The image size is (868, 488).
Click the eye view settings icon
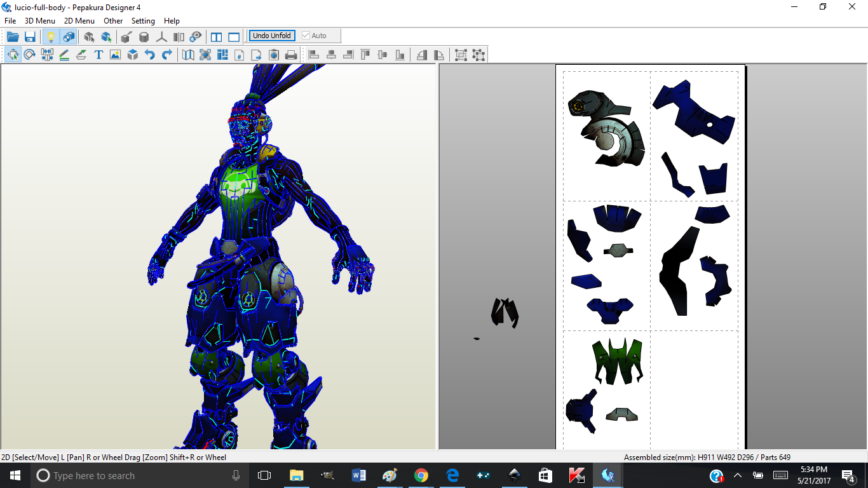(196, 37)
